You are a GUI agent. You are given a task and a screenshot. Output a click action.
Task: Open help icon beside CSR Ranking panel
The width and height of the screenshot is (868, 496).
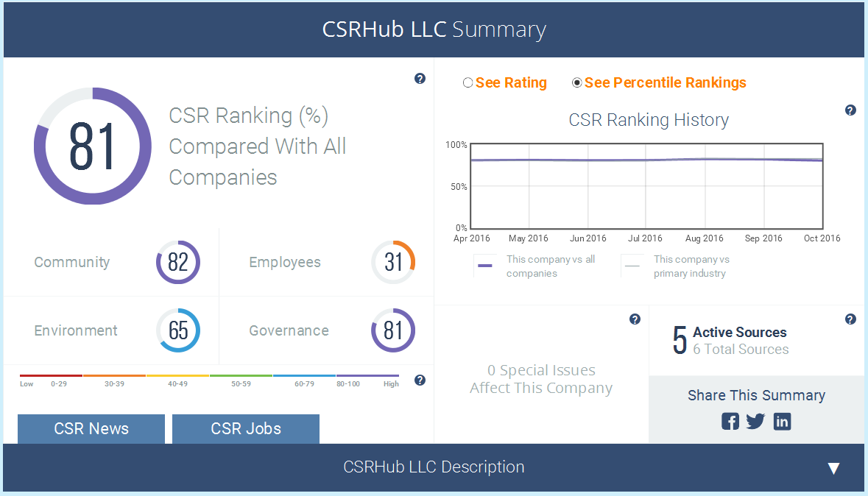(420, 79)
